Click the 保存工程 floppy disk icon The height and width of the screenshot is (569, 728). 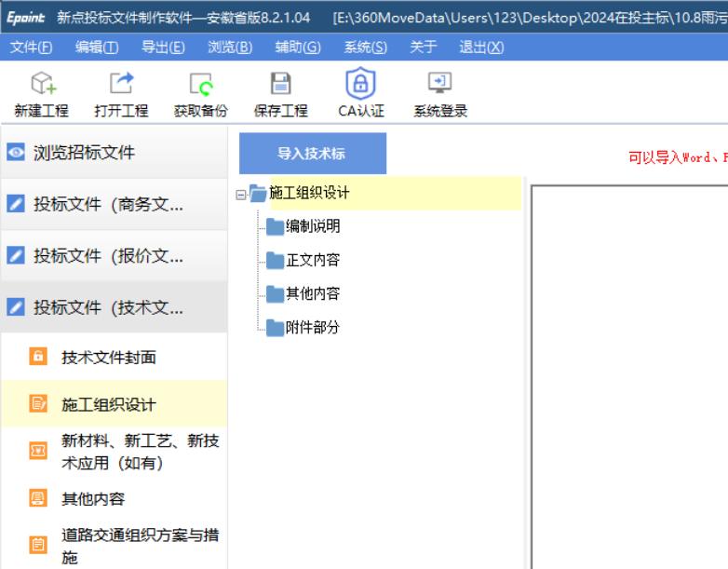[281, 84]
